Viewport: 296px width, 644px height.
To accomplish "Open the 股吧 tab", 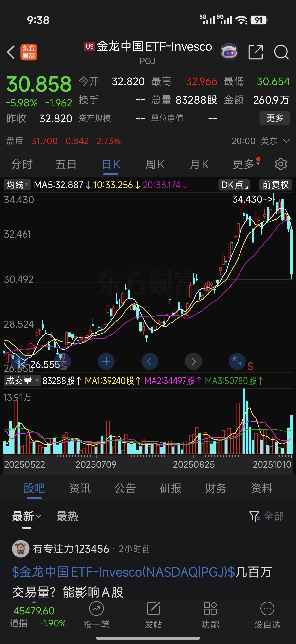I will click(x=34, y=488).
